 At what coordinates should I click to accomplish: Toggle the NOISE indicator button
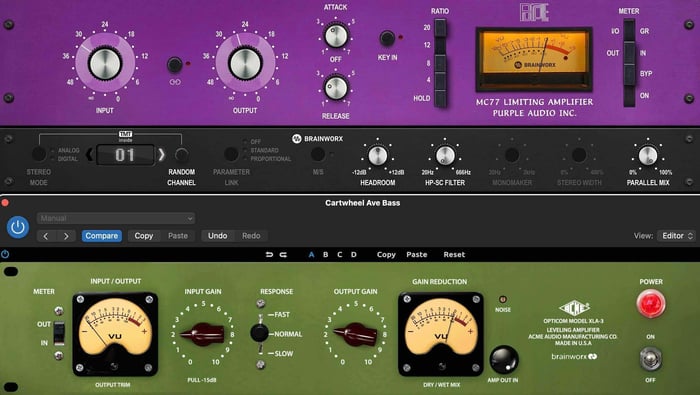[x=503, y=299]
